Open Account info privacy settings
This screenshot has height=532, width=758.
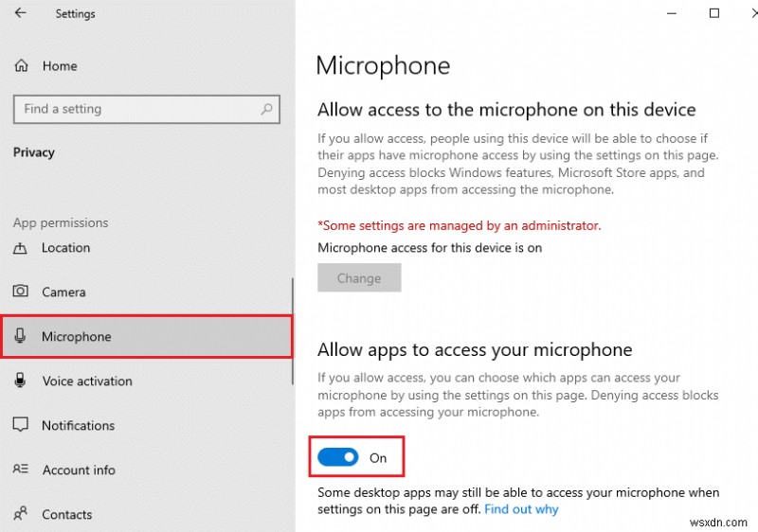[x=79, y=470]
